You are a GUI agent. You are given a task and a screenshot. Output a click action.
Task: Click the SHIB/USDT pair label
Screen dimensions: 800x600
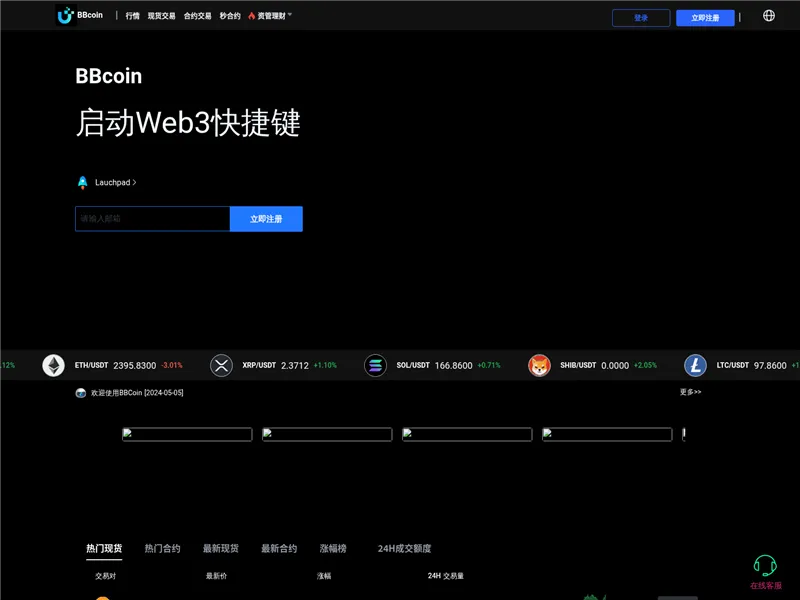click(x=578, y=365)
